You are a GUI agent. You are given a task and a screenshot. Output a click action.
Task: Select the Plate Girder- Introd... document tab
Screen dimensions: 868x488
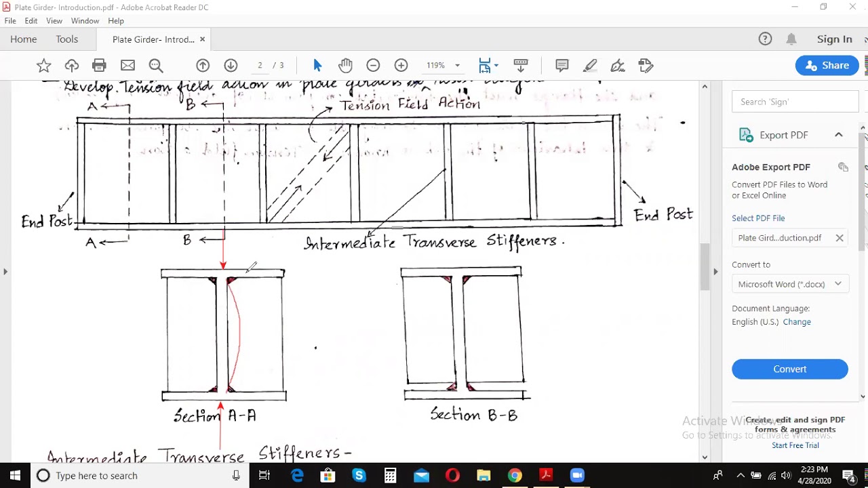[x=153, y=39]
